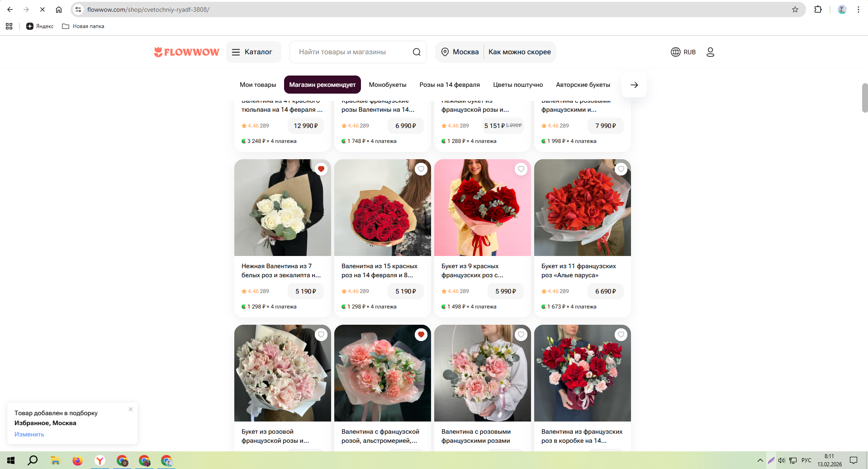Favorite Валентина с розовыми французскими розами

[x=521, y=335]
